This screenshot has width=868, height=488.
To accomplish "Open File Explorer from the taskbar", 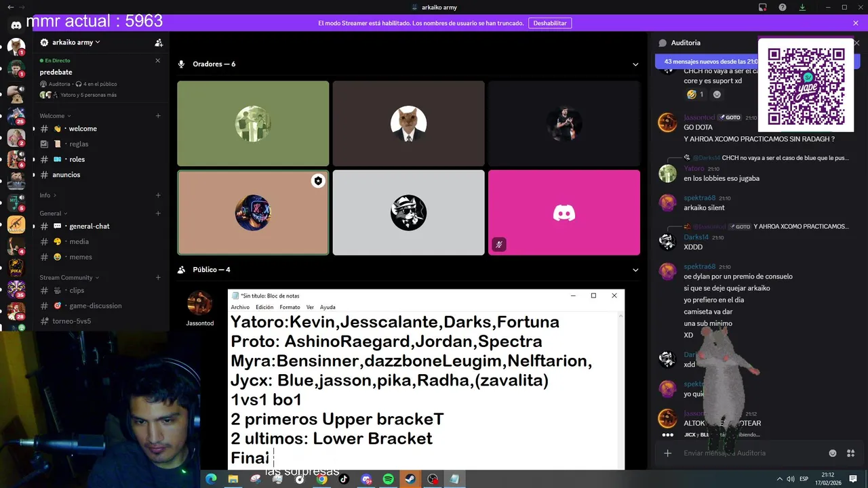I will coord(233,479).
